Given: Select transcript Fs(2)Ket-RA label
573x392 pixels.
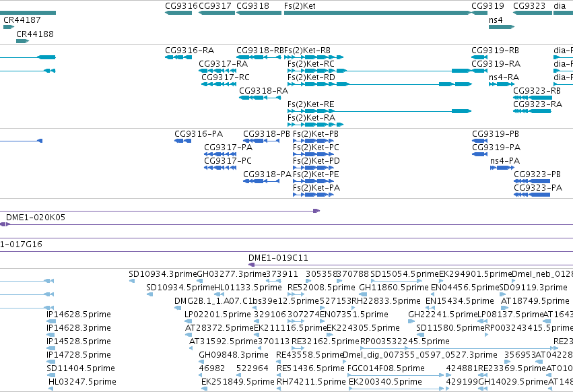Looking at the screenshot, I should click(311, 118).
